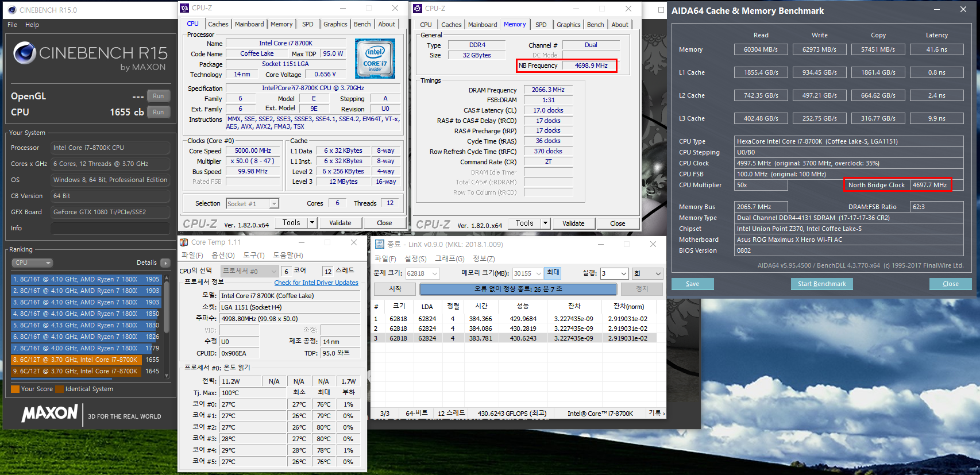The height and width of the screenshot is (475, 980).
Task: Open LinX 설정(S) menu
Action: click(415, 259)
